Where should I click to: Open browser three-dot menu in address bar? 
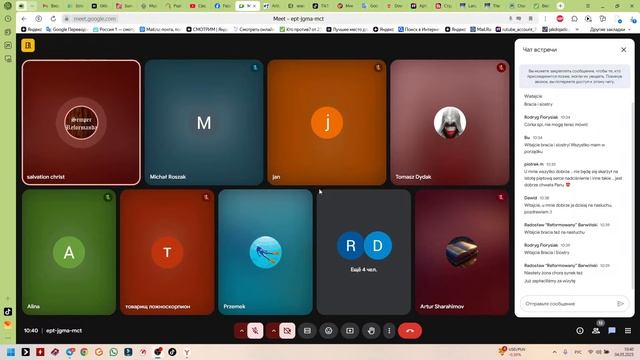point(545,19)
